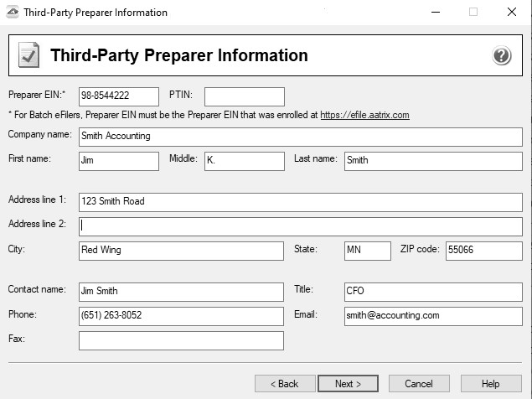Close the Third-Party Preparer Information window

tap(511, 13)
